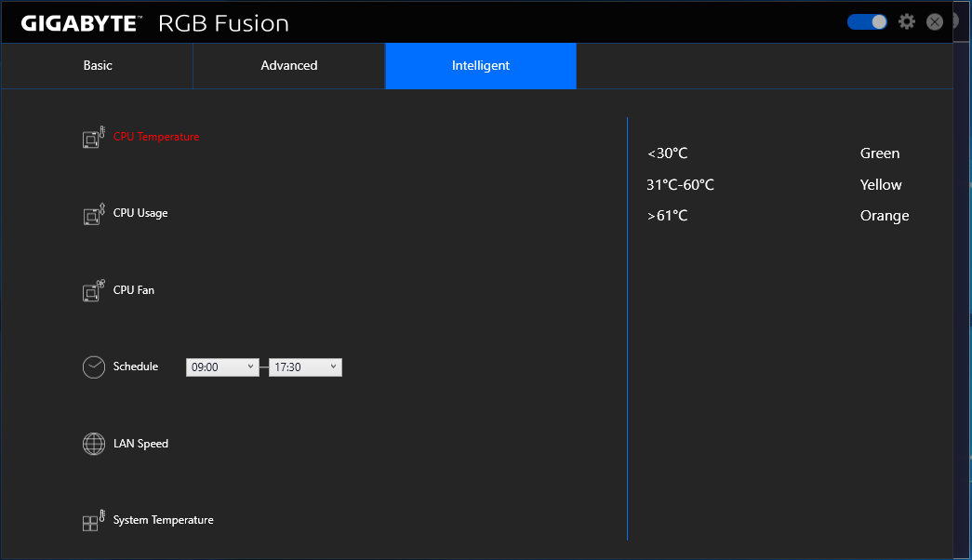Viewport: 972px width, 560px height.
Task: Select the CPU Usage mode label
Action: point(140,213)
